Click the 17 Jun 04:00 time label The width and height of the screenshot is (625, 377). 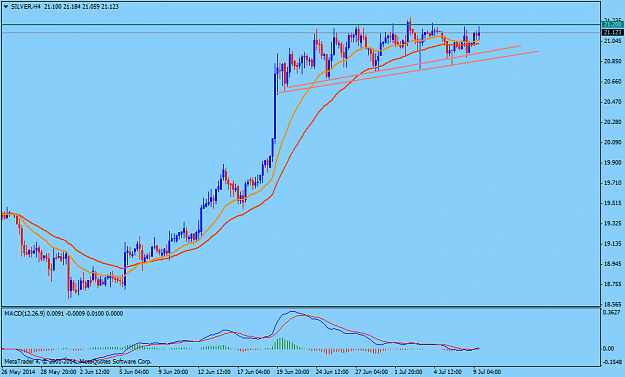[254, 372]
